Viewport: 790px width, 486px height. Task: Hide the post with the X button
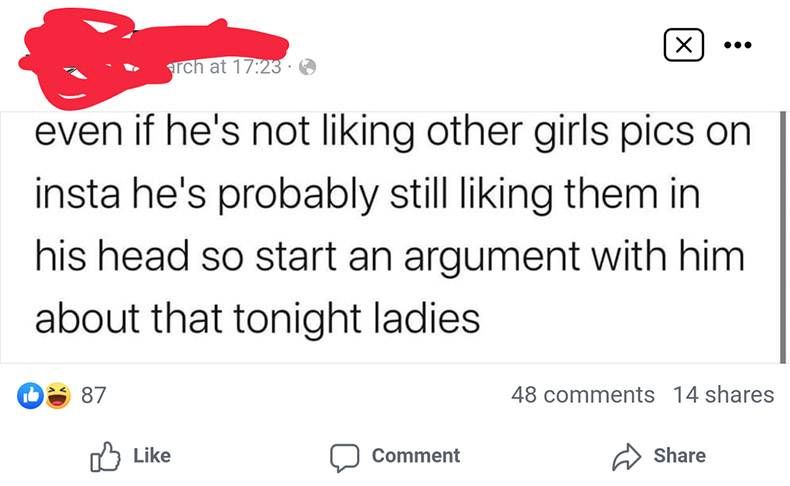click(x=682, y=45)
